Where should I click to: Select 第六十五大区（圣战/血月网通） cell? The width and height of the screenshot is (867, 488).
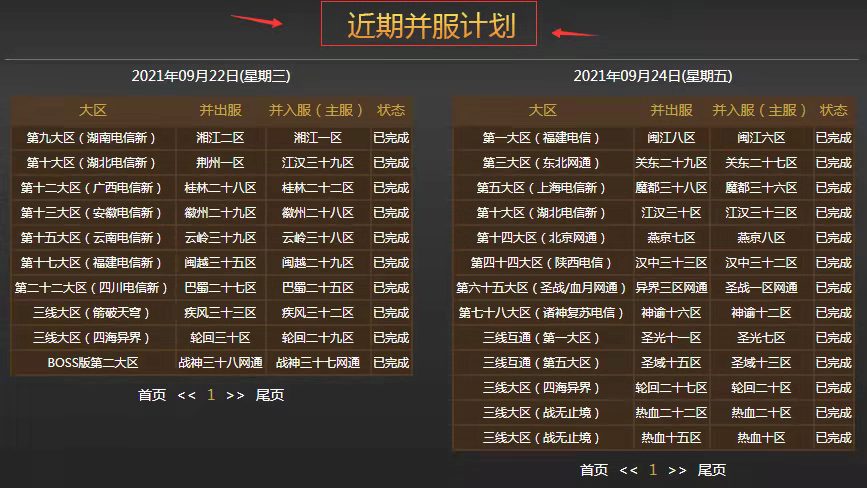[x=542, y=288]
